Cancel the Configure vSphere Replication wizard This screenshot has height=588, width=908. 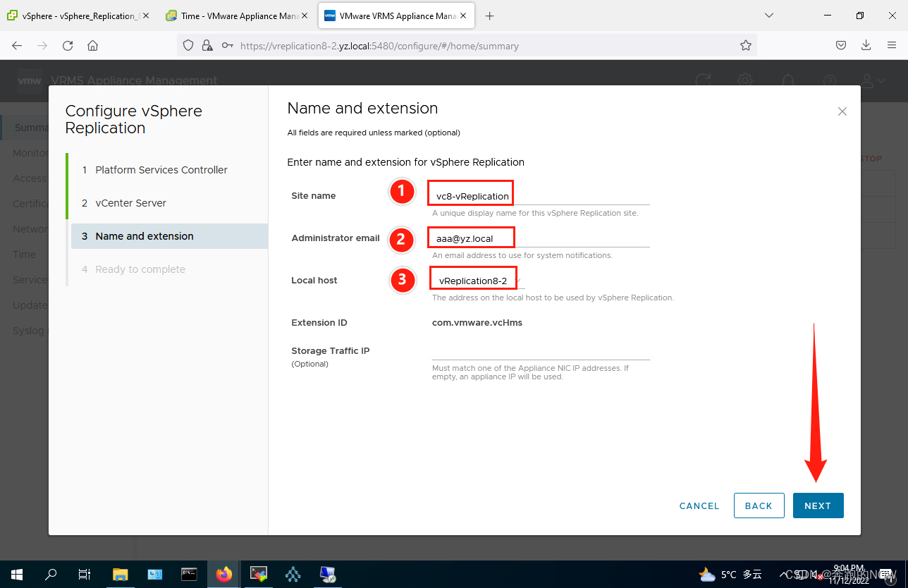699,506
